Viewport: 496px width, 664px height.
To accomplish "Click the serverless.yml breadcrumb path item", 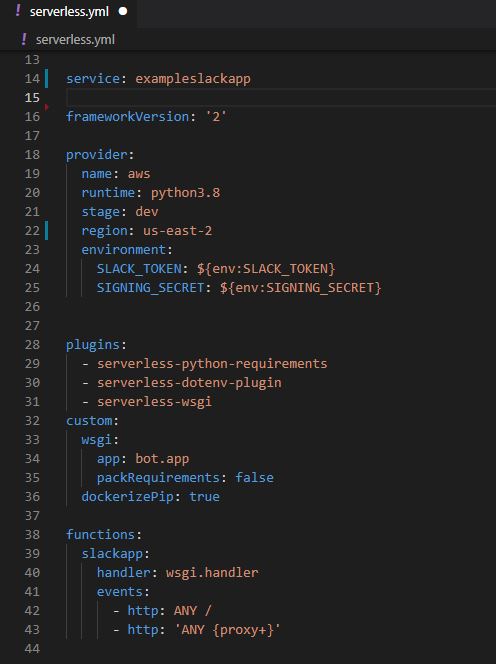I will click(75, 40).
